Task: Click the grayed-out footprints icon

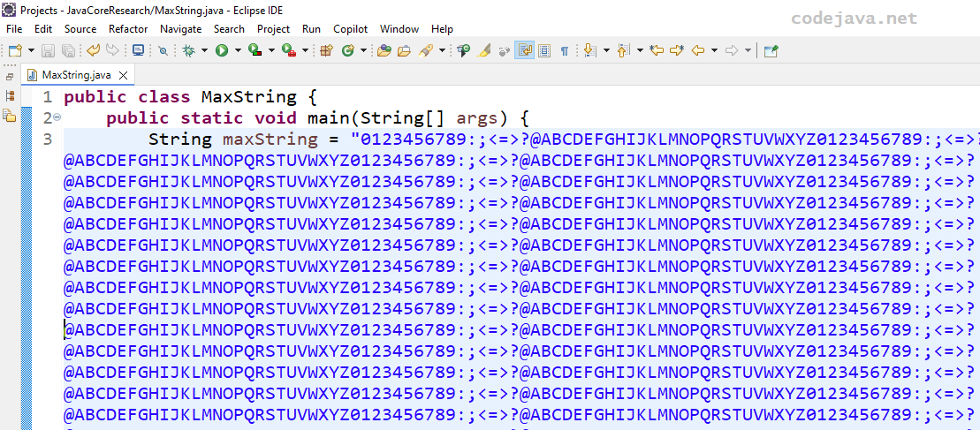Action: coord(505,50)
